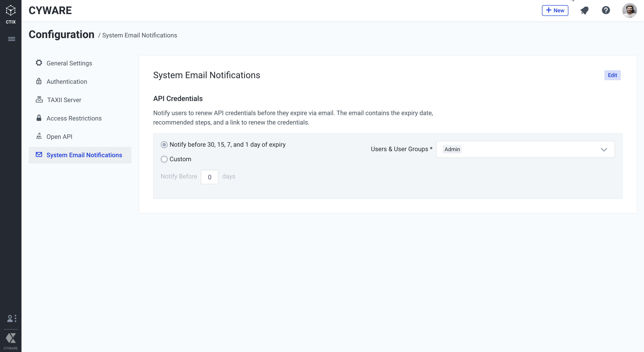Select the System Email Notifications item

click(84, 155)
